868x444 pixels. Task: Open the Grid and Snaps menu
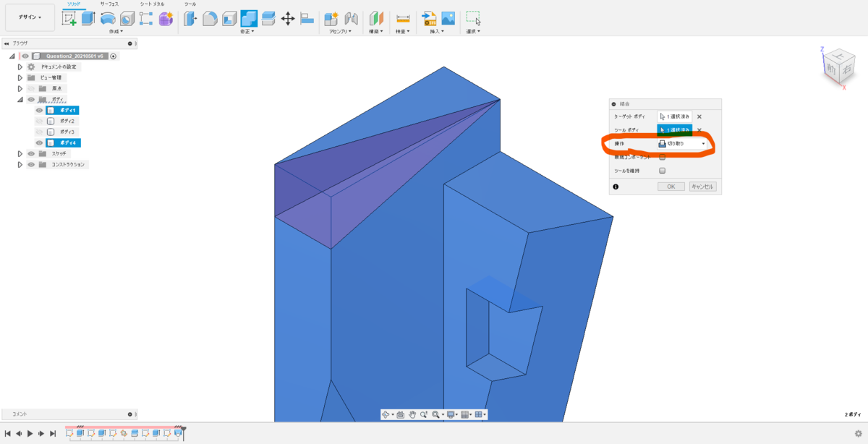(x=465, y=414)
